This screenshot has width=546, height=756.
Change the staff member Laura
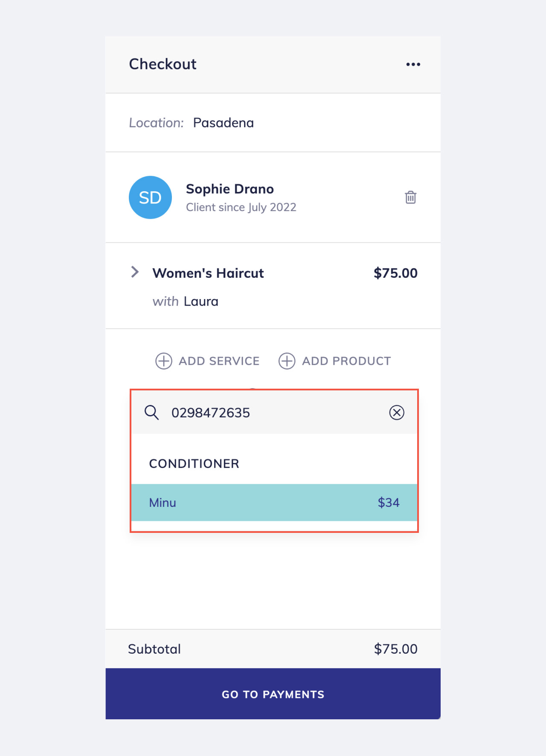tap(201, 302)
